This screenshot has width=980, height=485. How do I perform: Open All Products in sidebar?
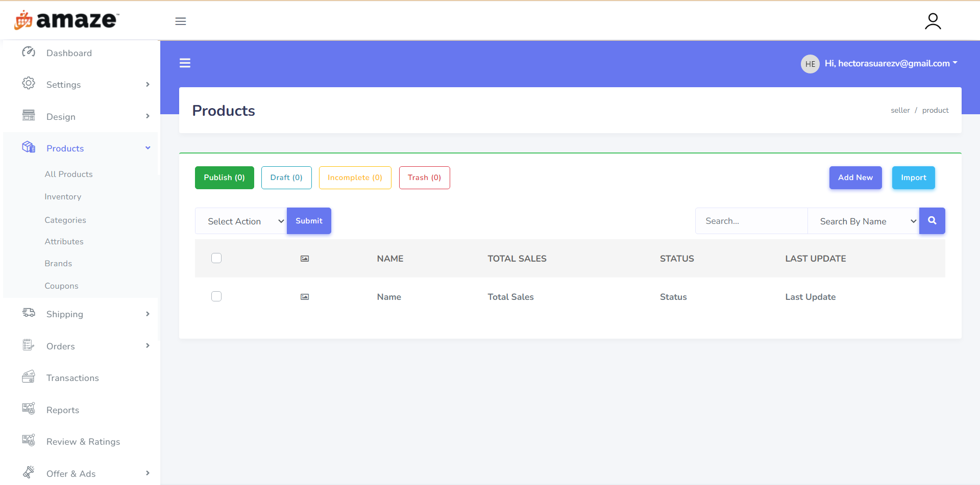[68, 174]
